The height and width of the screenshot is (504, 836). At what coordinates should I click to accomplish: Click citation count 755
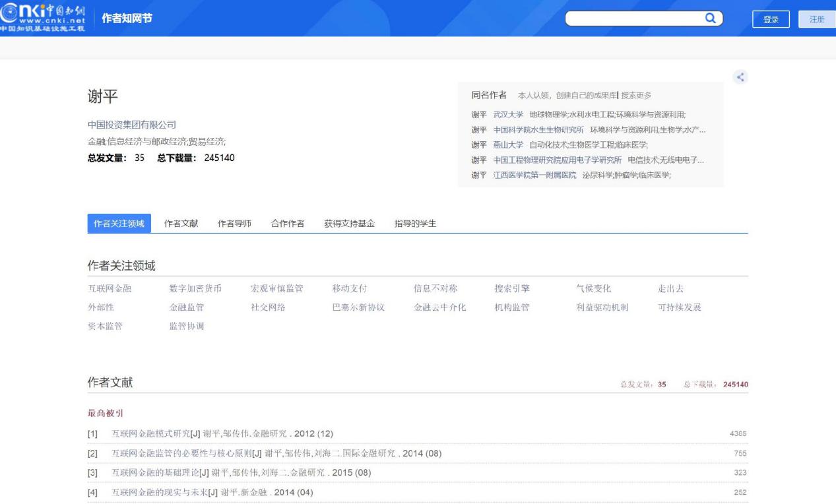tap(740, 453)
